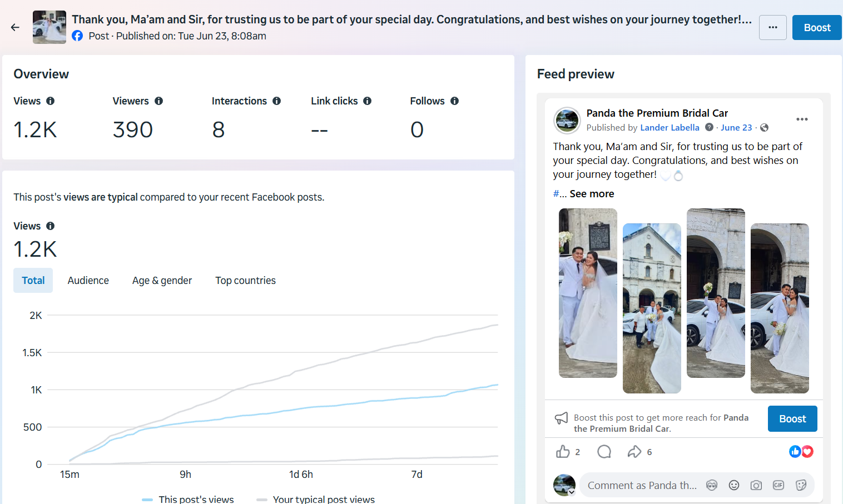Viewport: 843px width, 504px height.
Task: Expand the caption with See more
Action: click(x=592, y=194)
